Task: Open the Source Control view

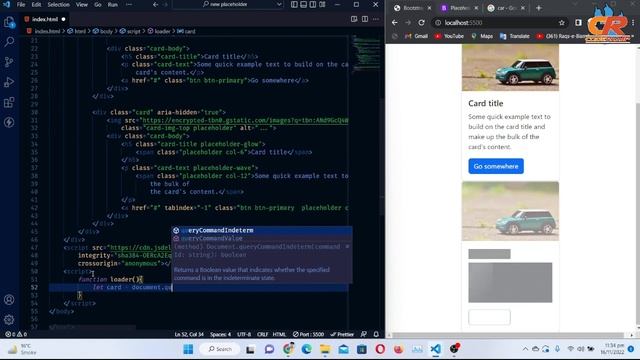Action: [9, 62]
